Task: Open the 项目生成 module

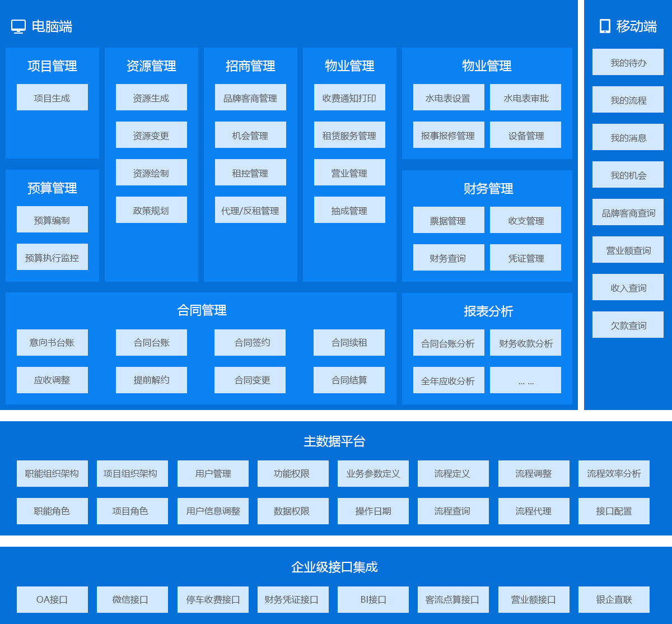Action: [x=52, y=97]
